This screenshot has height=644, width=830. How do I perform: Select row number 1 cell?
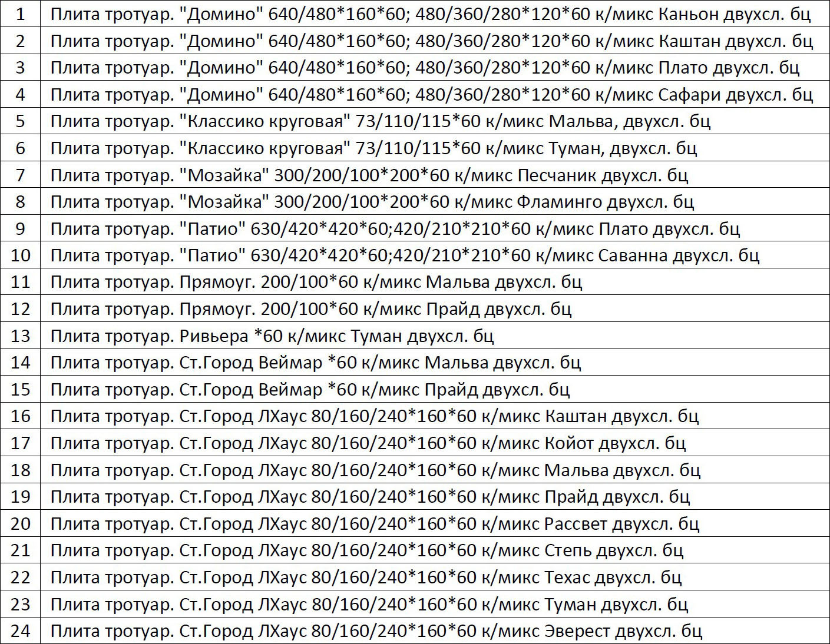point(20,14)
